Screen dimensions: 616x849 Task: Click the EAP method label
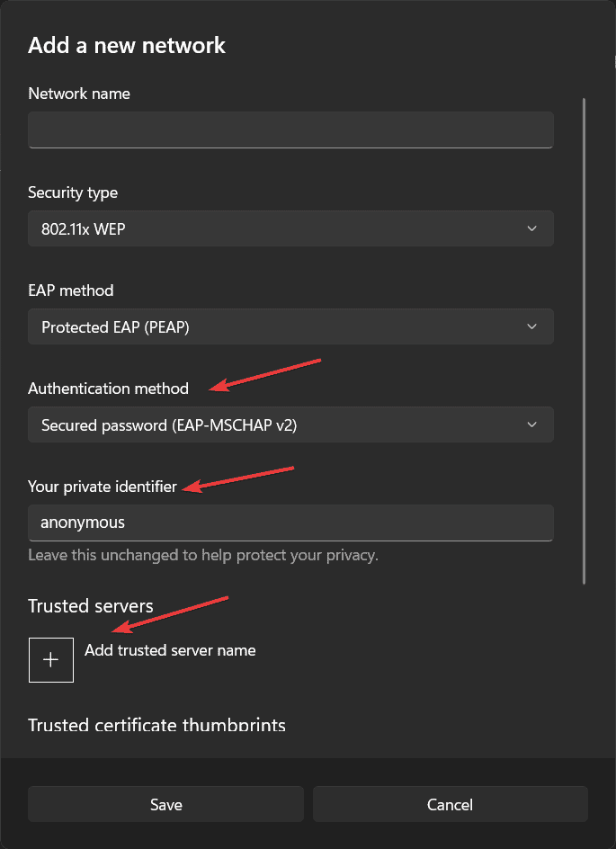[x=71, y=290]
